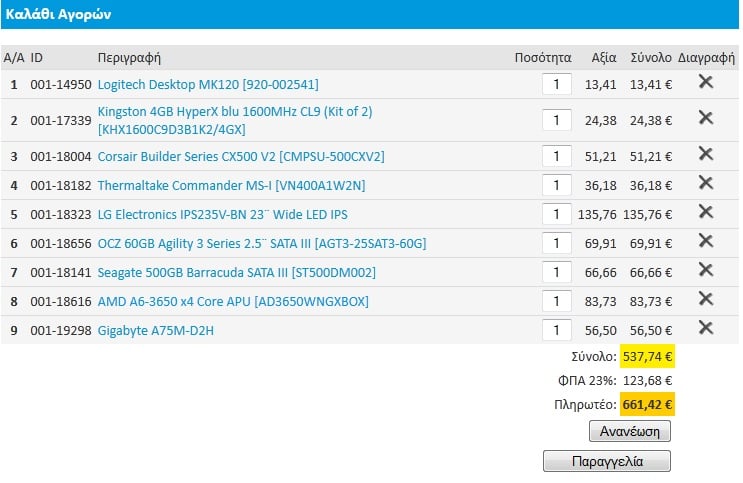Screen dimensions: 743x483
Task: Remove Seagate 500GB Barracuda from cart
Action: point(706,270)
